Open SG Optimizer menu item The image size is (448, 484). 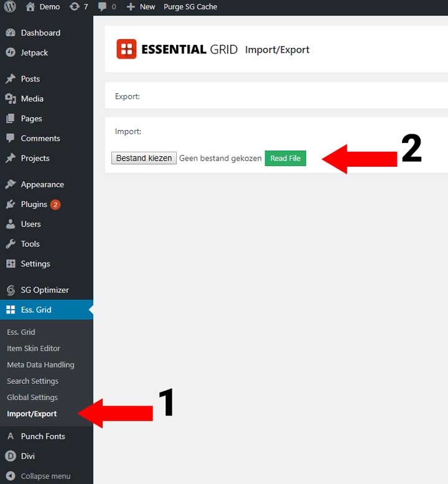point(45,290)
